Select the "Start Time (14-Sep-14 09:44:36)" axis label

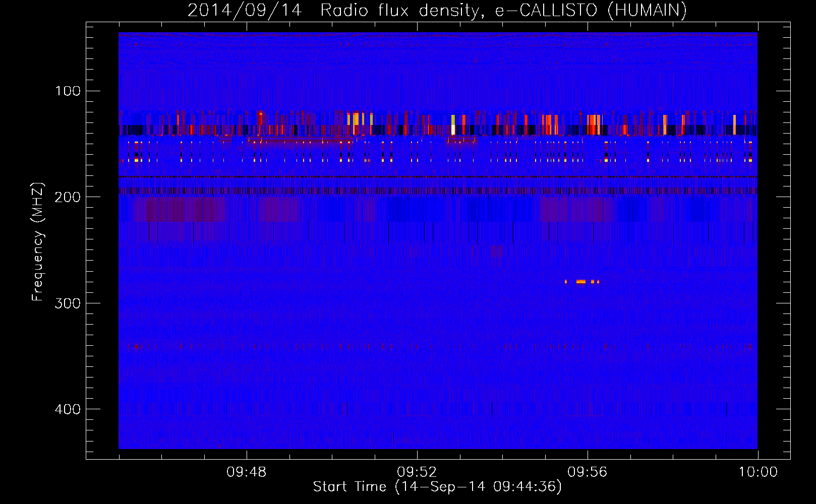437,487
